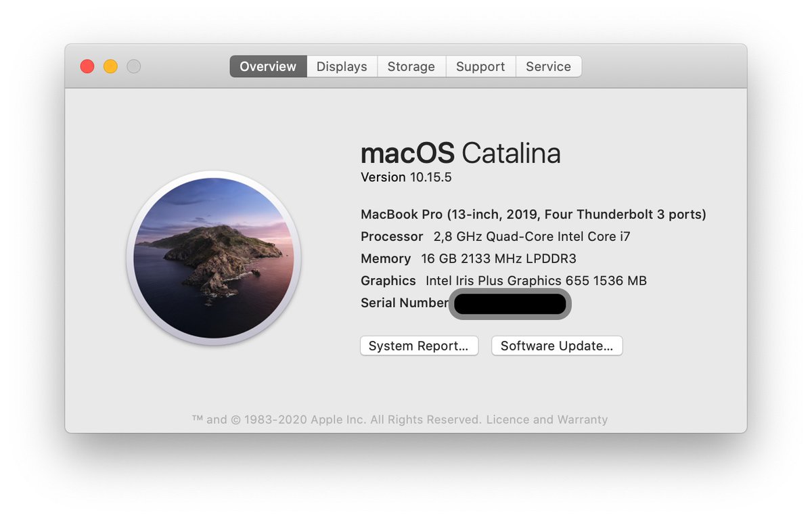Open the Support tab
This screenshot has height=519, width=812.
click(480, 66)
